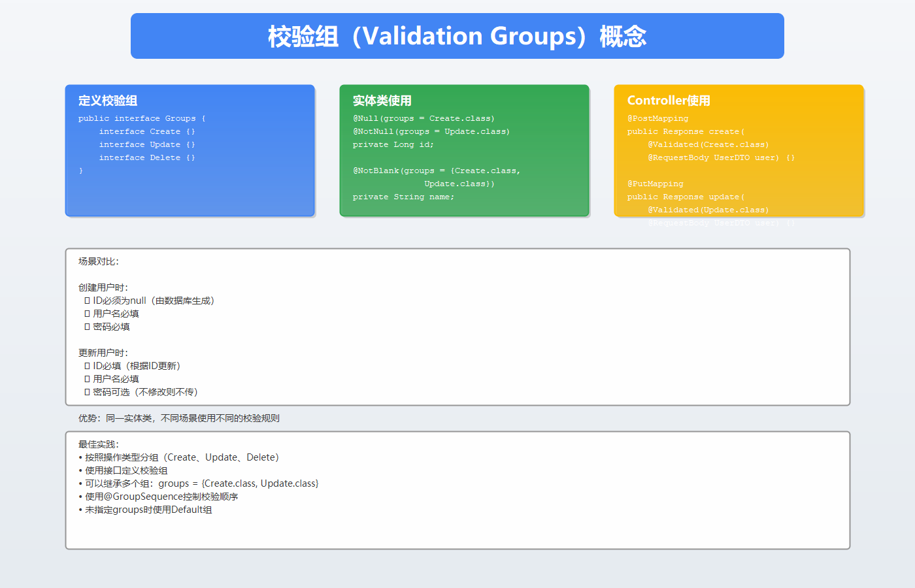
Task: Click '未指定groups时使用Default组' bullet
Action: [145, 510]
